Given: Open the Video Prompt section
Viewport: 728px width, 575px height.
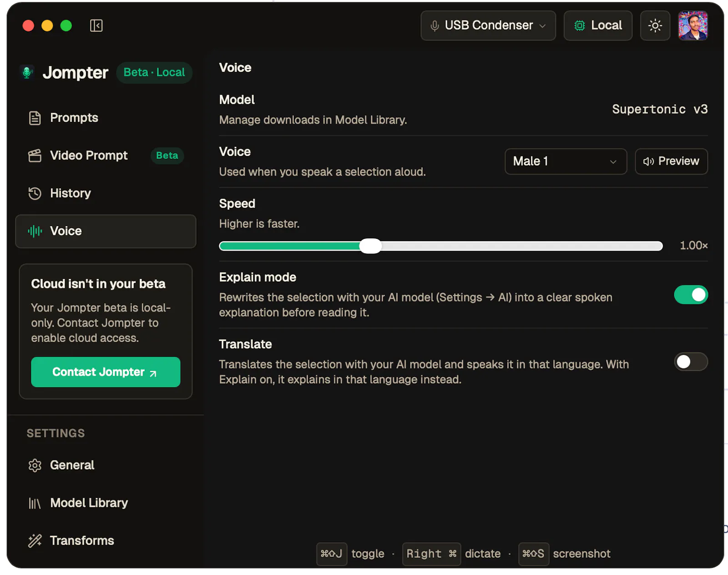Looking at the screenshot, I should coord(106,156).
